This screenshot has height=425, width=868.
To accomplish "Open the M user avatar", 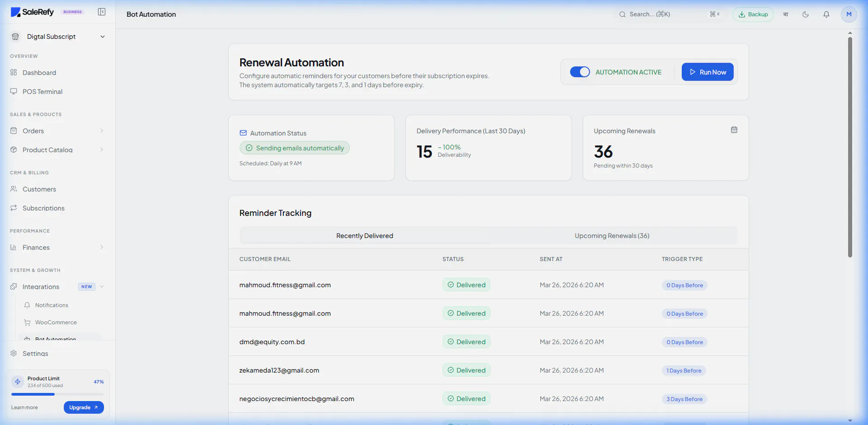I will point(849,14).
